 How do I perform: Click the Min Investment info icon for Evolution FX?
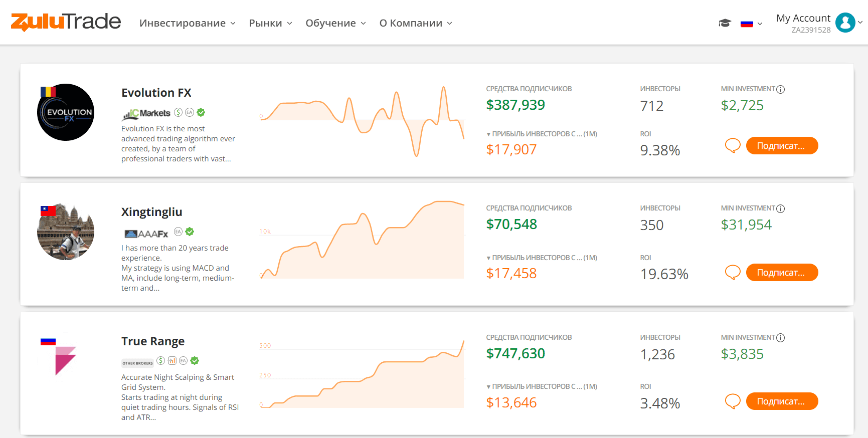click(x=781, y=89)
